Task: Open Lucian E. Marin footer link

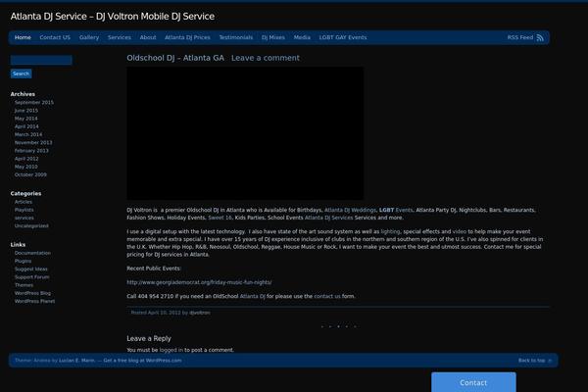Action: tap(76, 361)
